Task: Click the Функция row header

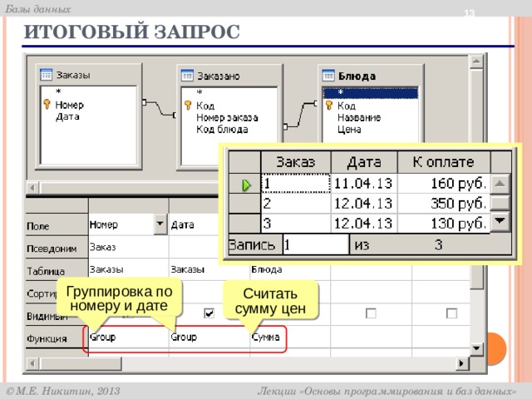Action: coord(57,337)
